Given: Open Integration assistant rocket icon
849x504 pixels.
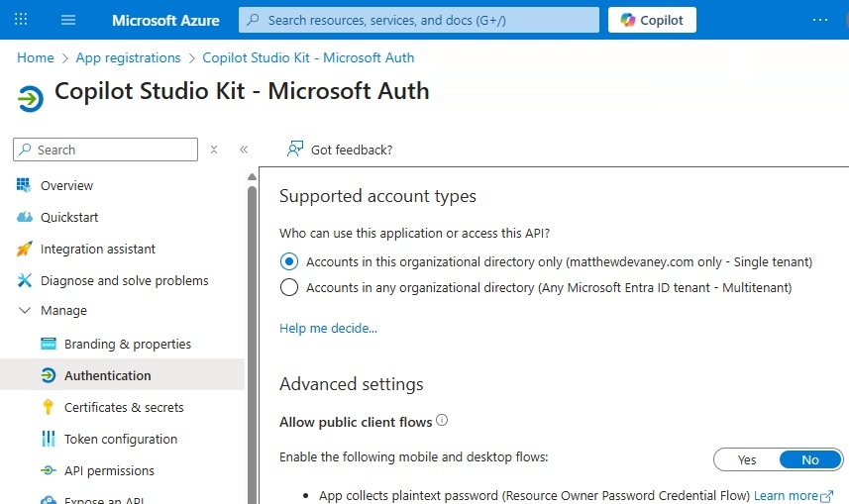Looking at the screenshot, I should [x=25, y=249].
